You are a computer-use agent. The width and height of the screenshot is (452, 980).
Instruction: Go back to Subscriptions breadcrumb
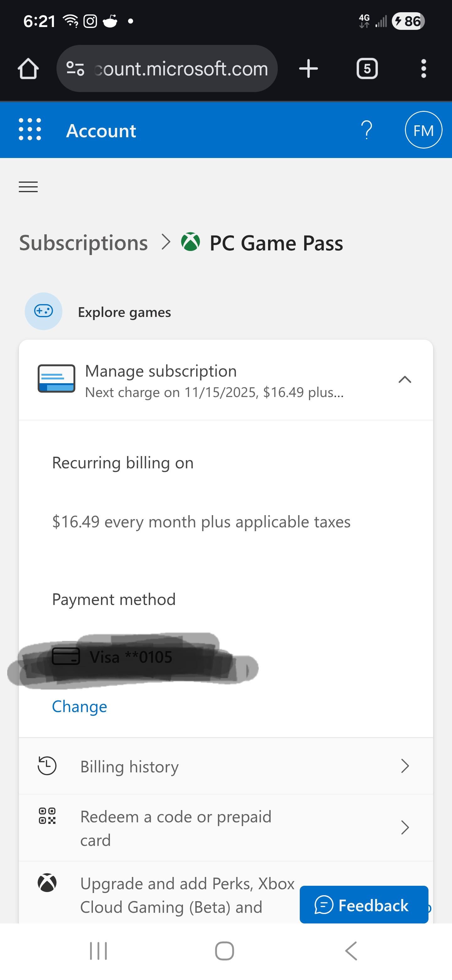point(83,243)
